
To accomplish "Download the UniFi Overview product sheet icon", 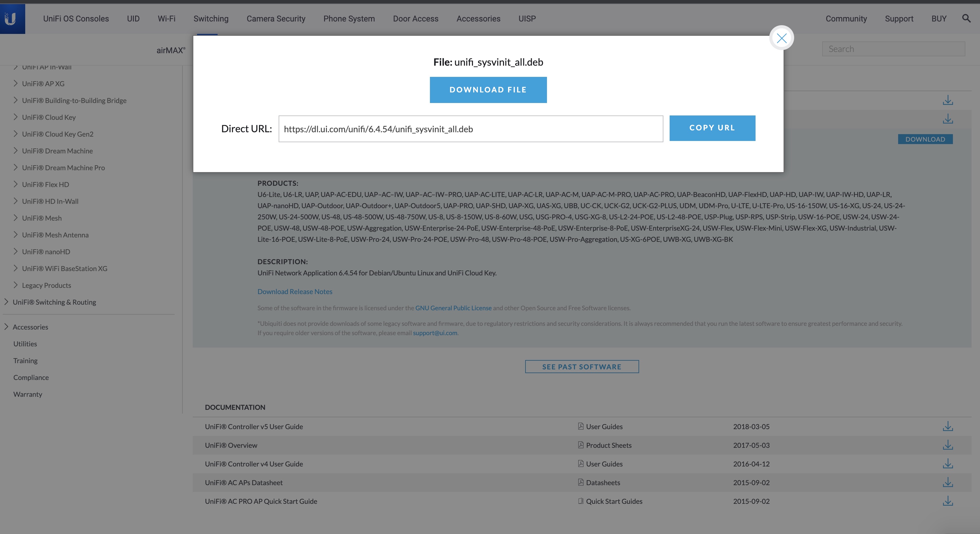I will point(948,445).
